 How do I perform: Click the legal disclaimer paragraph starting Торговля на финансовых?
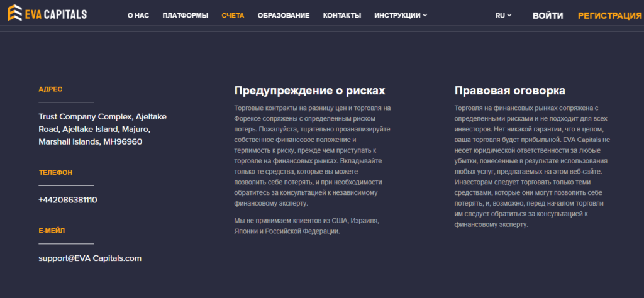click(x=532, y=166)
